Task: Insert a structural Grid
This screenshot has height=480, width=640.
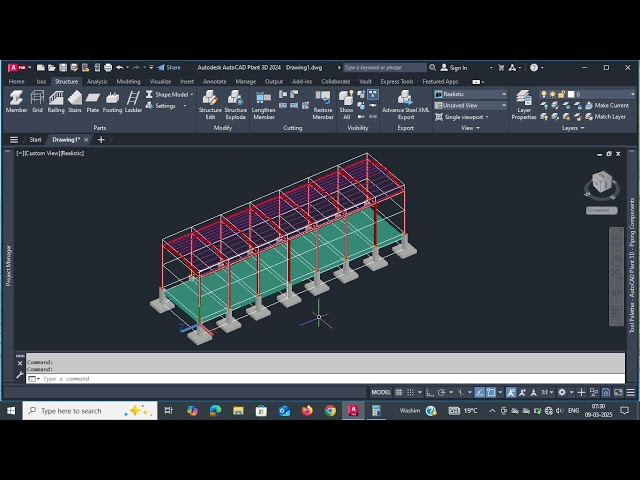Action: tap(37, 102)
